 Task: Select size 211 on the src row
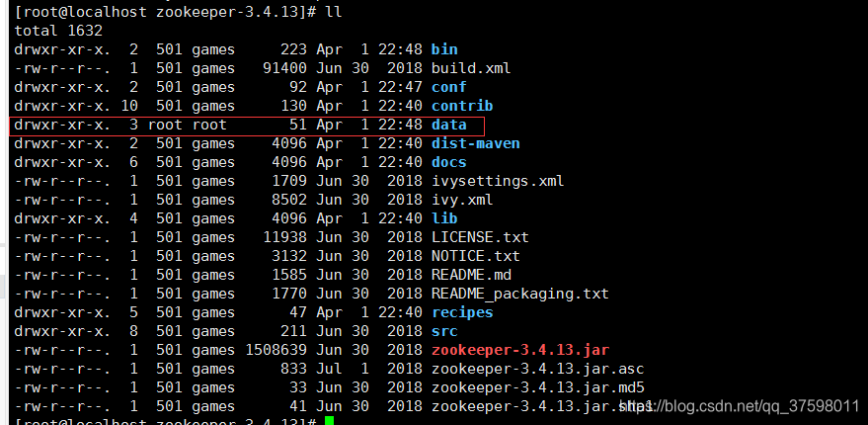point(293,331)
